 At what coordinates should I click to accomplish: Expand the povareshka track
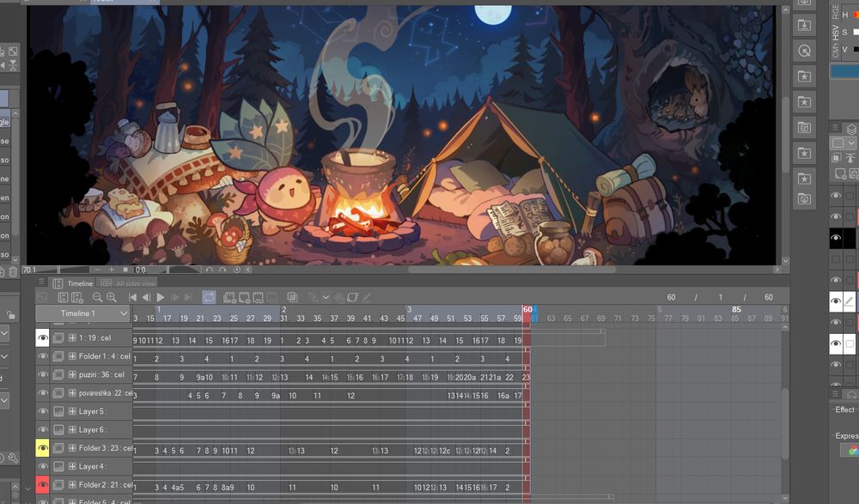(x=72, y=393)
